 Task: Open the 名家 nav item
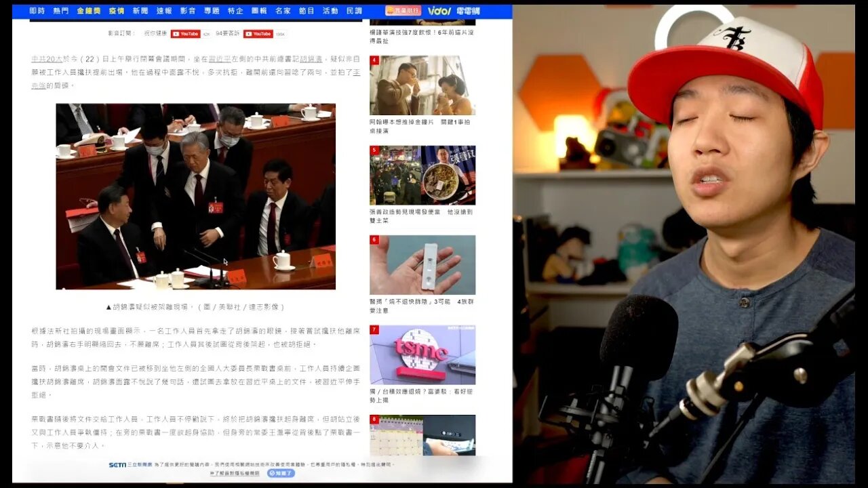coord(283,11)
